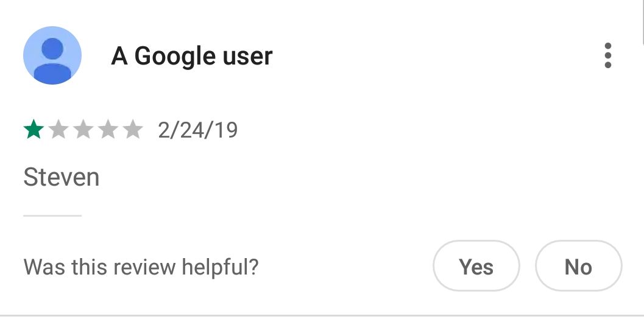
Task: Click the first green rating star
Action: point(33,130)
